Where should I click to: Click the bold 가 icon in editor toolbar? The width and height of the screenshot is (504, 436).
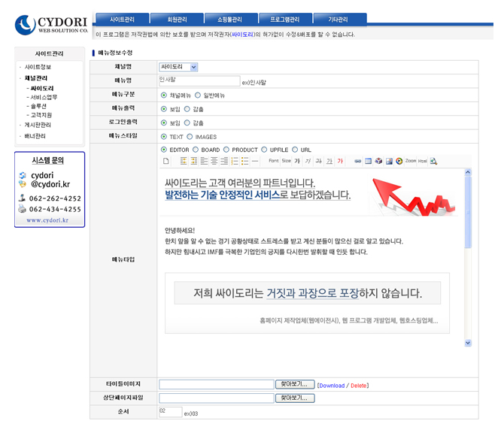(297, 162)
